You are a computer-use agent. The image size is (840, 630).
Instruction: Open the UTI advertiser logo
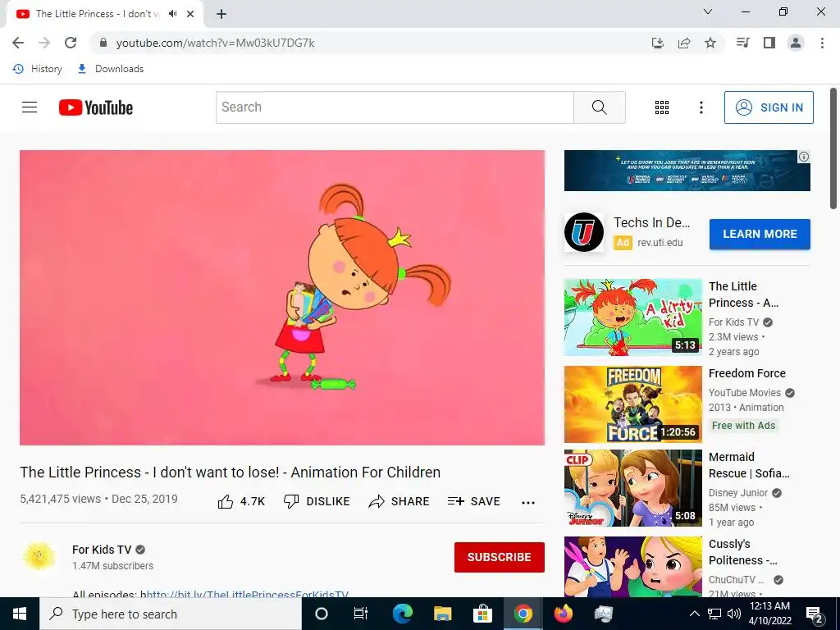(584, 232)
